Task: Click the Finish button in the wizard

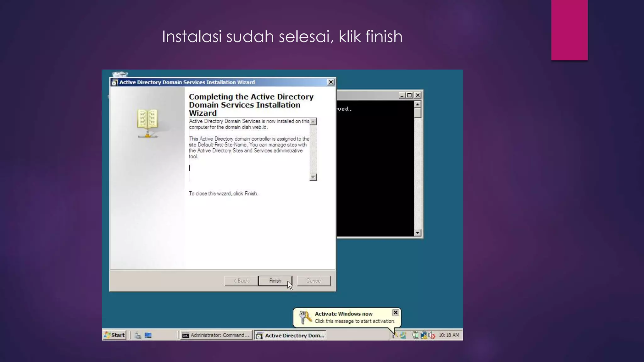Action: pos(275,281)
